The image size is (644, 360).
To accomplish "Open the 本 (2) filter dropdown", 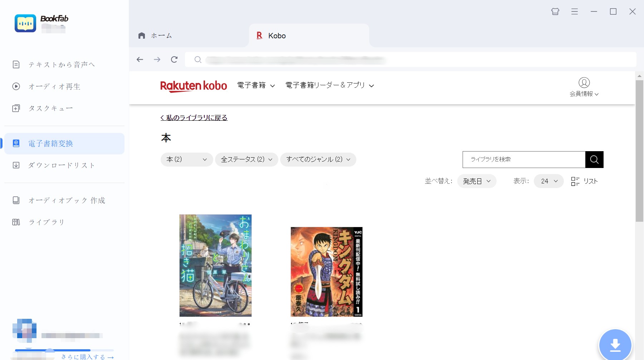I will (187, 159).
